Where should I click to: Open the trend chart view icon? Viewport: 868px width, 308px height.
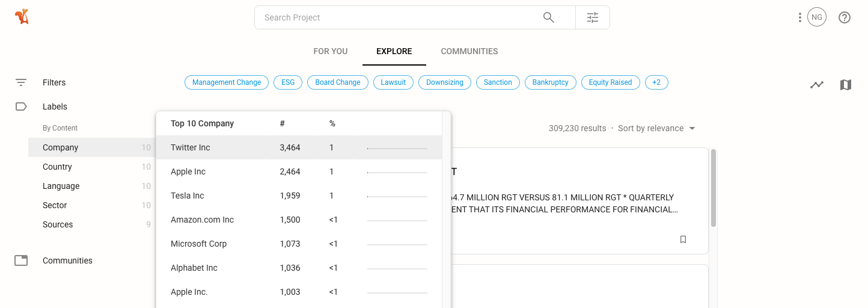816,85
